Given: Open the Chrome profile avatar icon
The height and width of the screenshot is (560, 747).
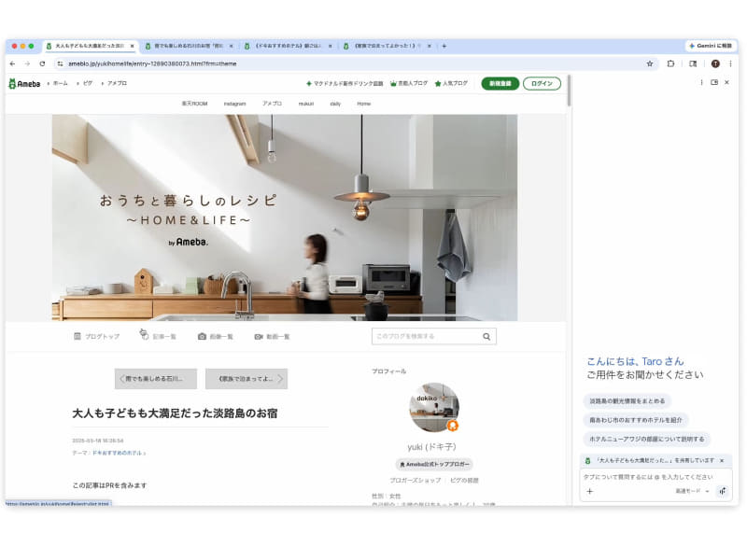Looking at the screenshot, I should [714, 63].
